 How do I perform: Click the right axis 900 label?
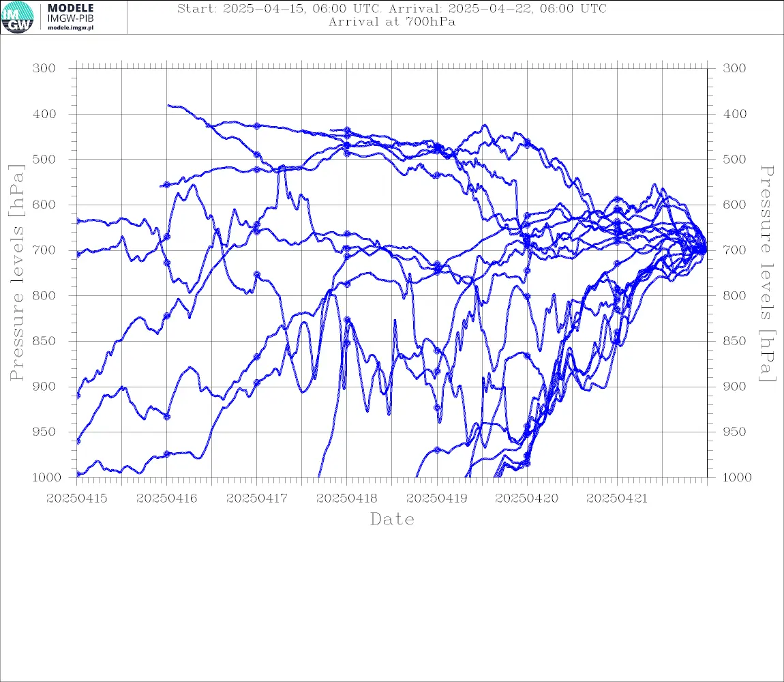point(734,386)
